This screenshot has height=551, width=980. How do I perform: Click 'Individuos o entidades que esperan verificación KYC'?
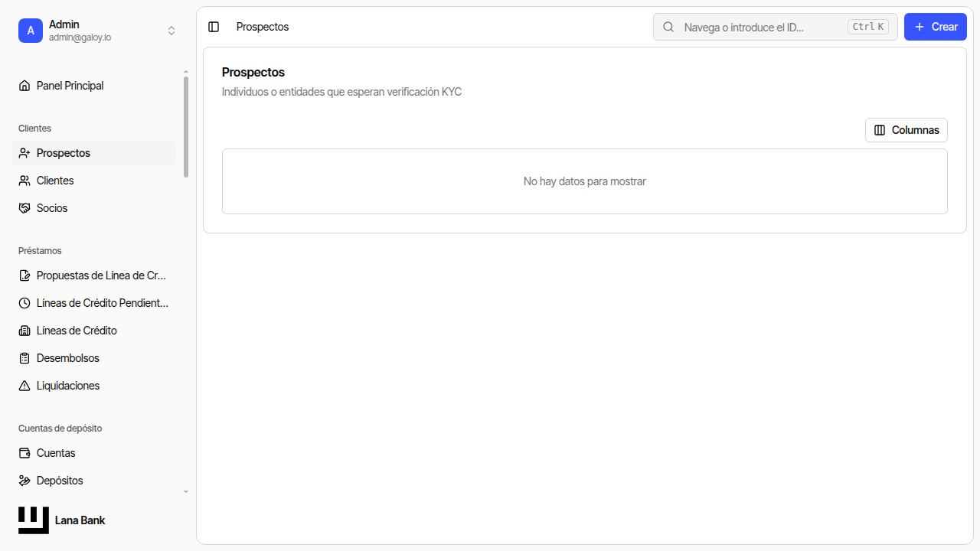341,92
